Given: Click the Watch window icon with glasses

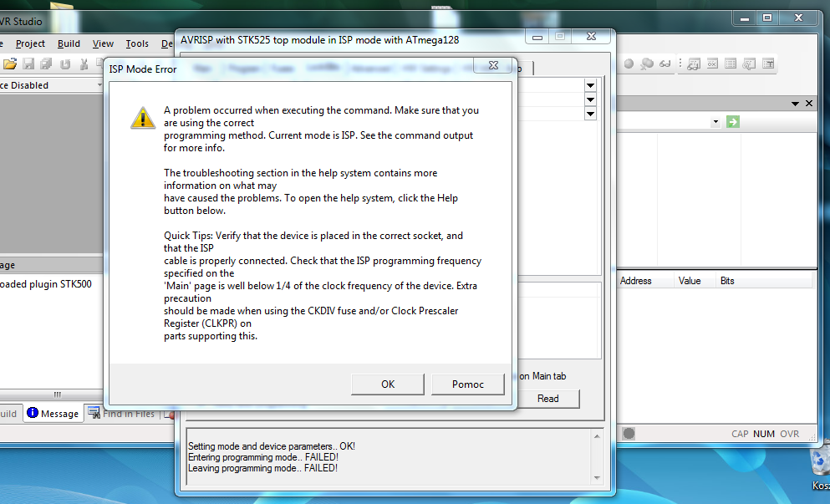Looking at the screenshot, I should click(694, 64).
